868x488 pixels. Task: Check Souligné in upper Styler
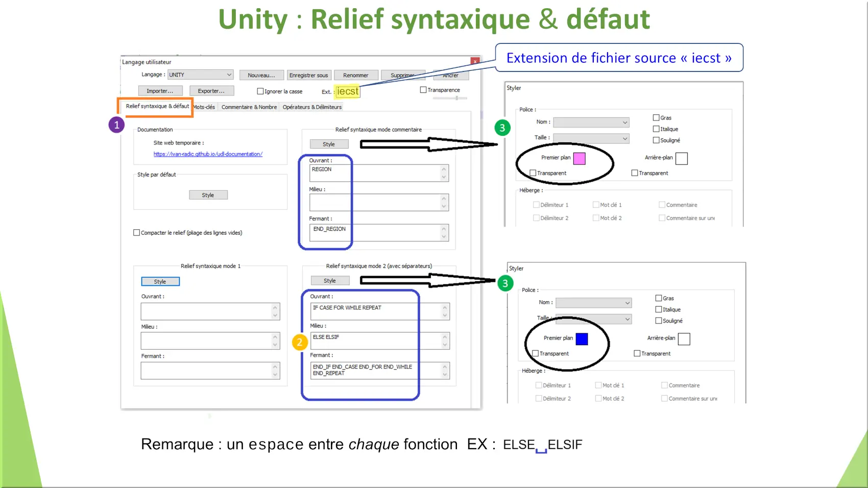656,140
